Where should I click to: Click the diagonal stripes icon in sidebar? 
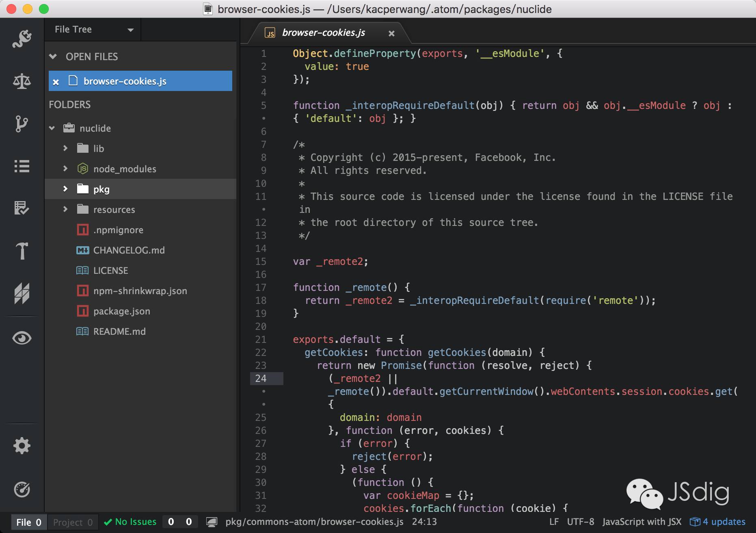coord(22,293)
